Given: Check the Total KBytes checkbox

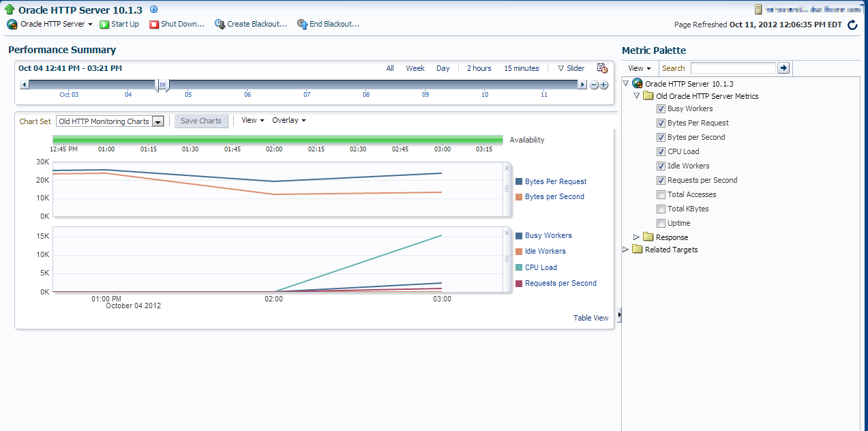Looking at the screenshot, I should [661, 209].
